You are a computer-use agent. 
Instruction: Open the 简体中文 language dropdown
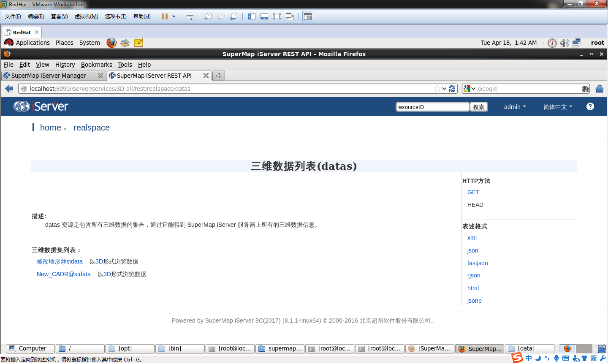pos(558,107)
